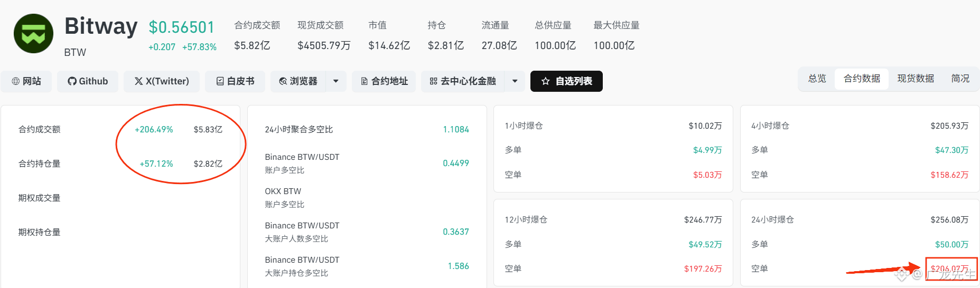This screenshot has width=980, height=288.
Task: Click the $2.82亿 open interest value
Action: tap(208, 164)
